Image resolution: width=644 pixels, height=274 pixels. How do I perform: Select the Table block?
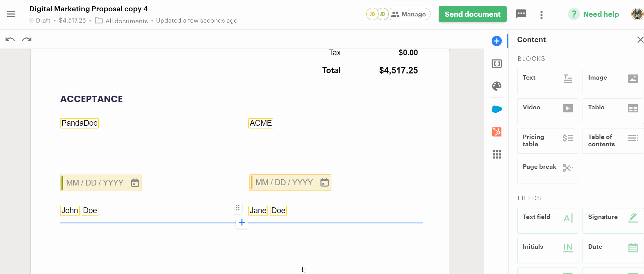click(x=613, y=111)
